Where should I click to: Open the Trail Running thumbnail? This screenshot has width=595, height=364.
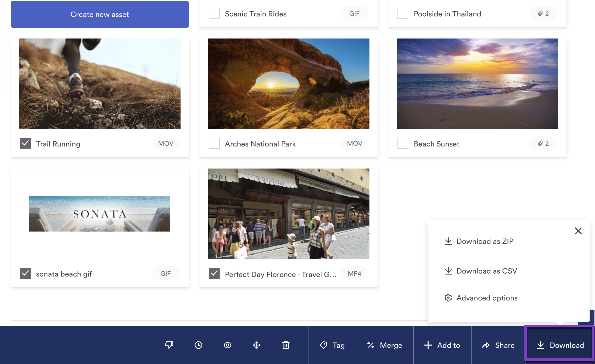[x=100, y=84]
